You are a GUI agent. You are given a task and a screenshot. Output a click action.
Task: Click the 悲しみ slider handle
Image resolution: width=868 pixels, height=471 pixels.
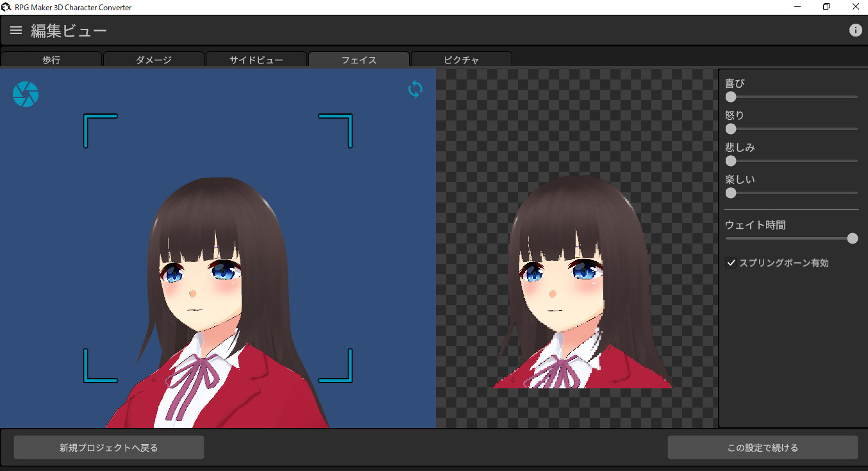coord(731,161)
